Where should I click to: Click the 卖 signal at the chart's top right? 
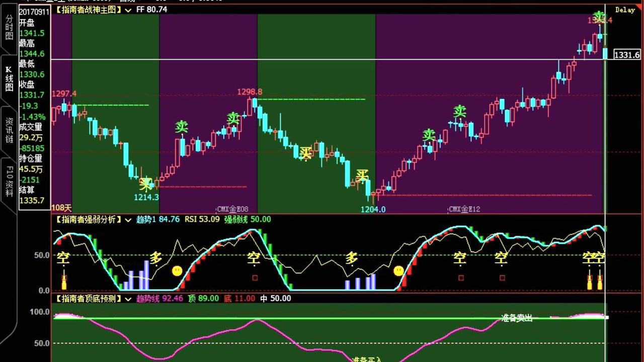[x=599, y=16]
